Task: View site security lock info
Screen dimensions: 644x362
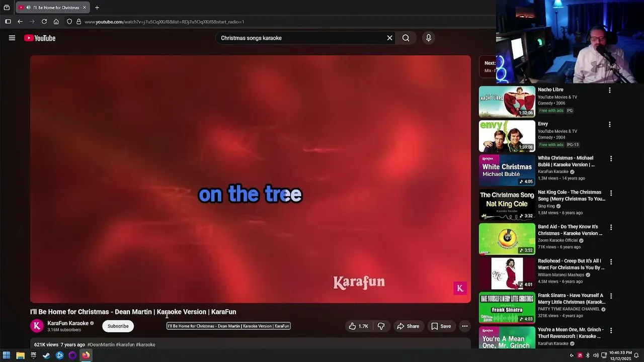Action: [78, 22]
